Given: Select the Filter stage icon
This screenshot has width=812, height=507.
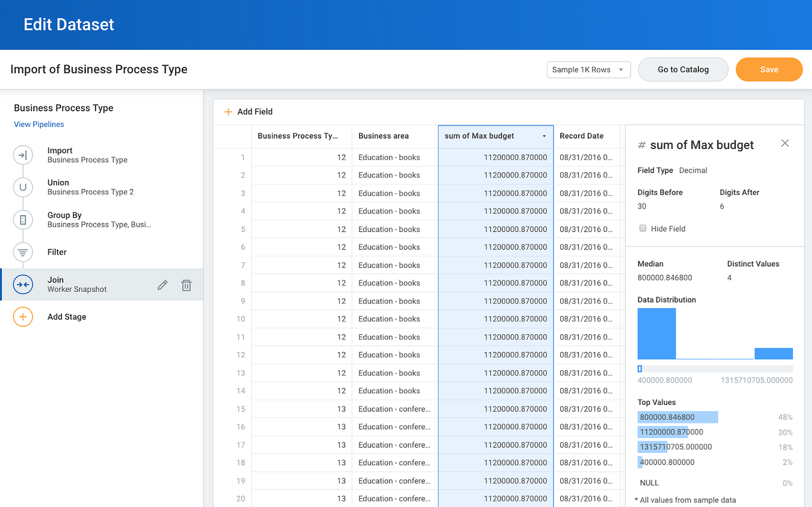Looking at the screenshot, I should [23, 252].
